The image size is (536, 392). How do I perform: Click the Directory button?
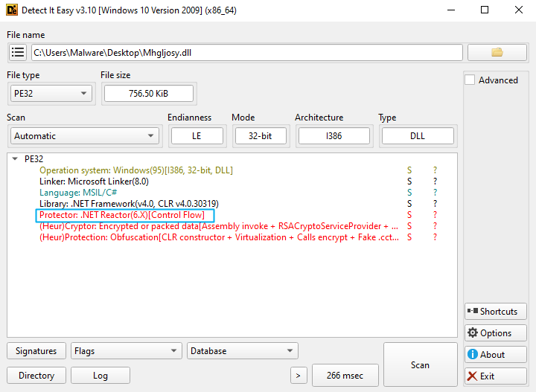(x=36, y=376)
